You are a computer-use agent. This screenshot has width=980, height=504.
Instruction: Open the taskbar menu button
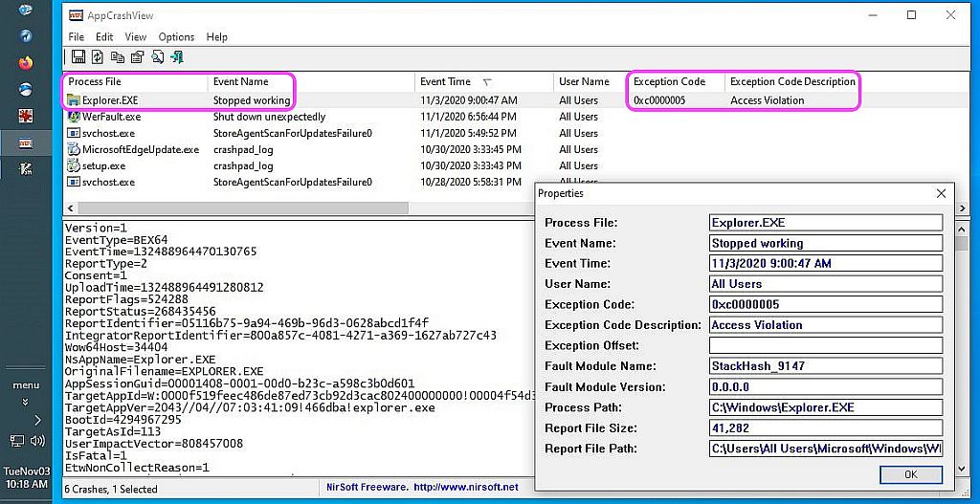pyautogui.click(x=26, y=385)
